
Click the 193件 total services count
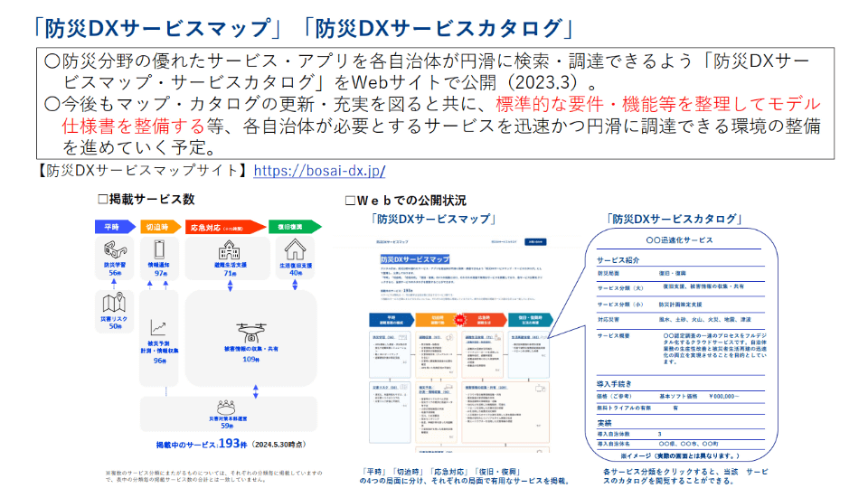click(x=232, y=444)
